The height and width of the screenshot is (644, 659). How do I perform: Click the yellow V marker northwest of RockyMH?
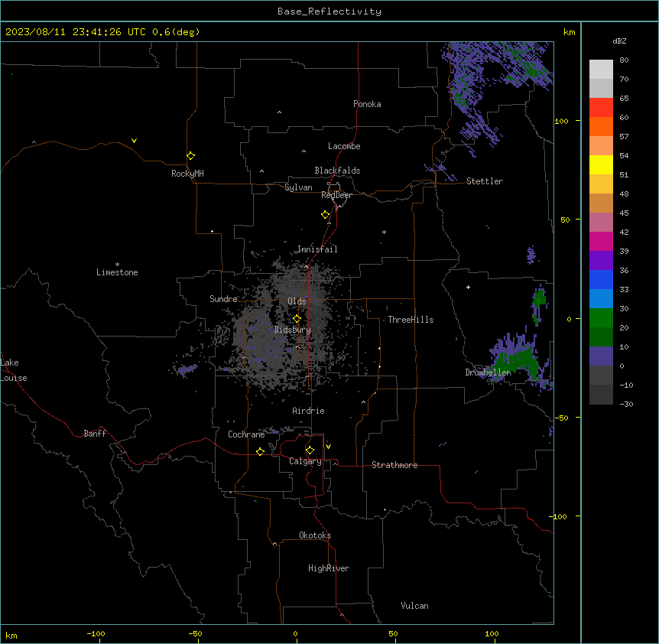(x=134, y=141)
